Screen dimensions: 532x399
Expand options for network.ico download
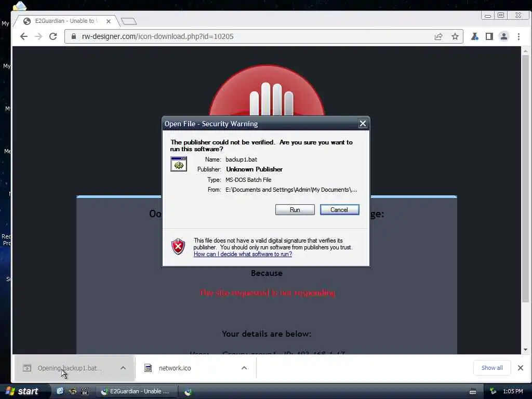244,368
